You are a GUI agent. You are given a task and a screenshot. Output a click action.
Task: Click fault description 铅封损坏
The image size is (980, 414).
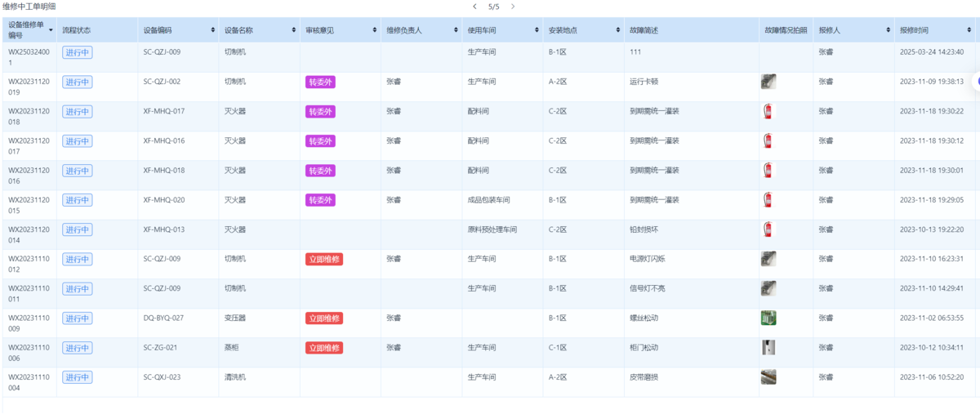point(644,229)
